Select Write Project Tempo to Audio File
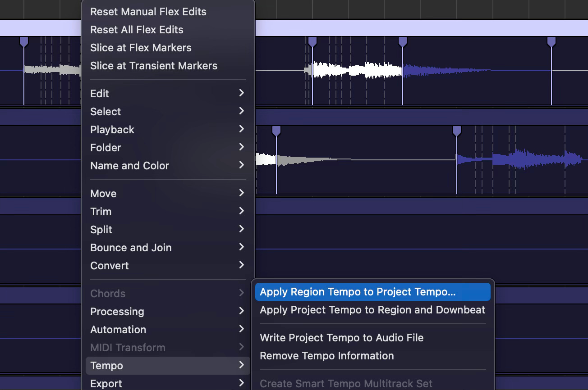This screenshot has height=390, width=588. [372, 337]
